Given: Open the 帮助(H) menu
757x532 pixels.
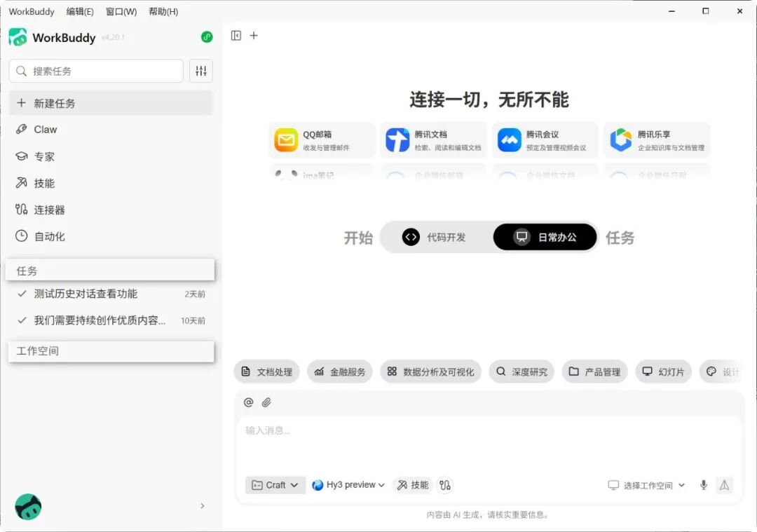Looking at the screenshot, I should point(163,12).
